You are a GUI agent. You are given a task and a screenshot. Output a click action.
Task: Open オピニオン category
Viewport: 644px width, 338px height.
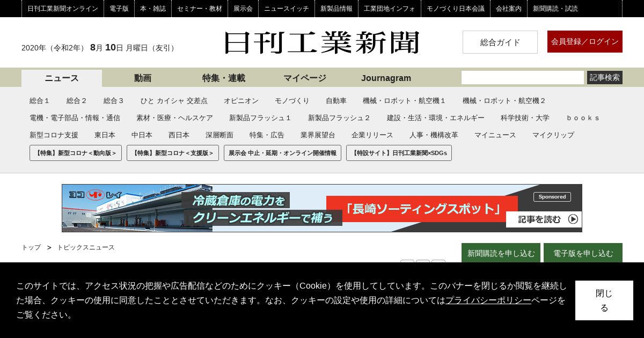(241, 101)
